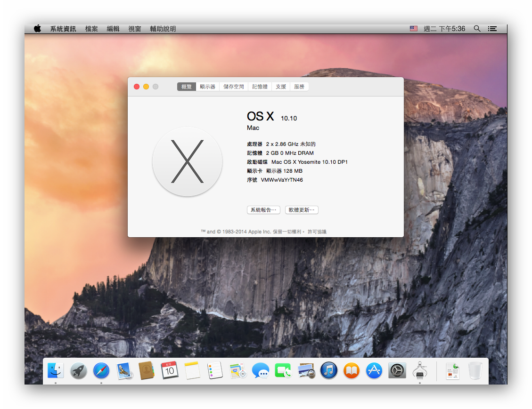Open the Apple menu
The height and width of the screenshot is (409, 532).
[x=37, y=29]
